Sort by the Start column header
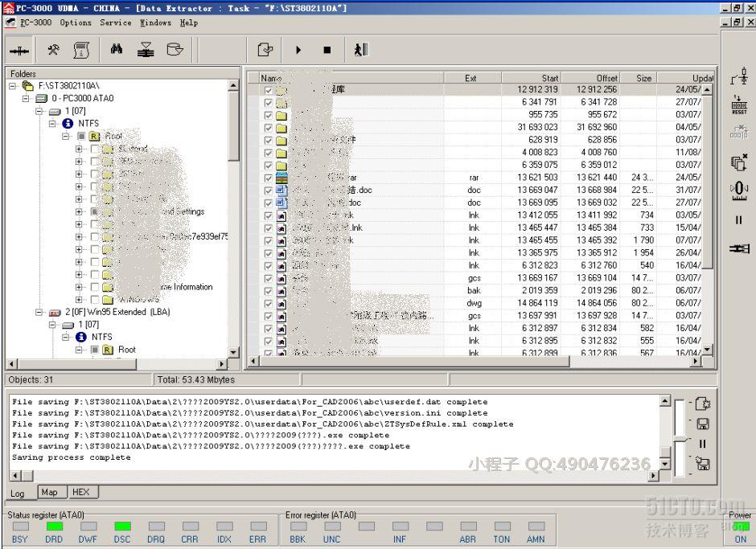This screenshot has height=549, width=756. [532, 78]
